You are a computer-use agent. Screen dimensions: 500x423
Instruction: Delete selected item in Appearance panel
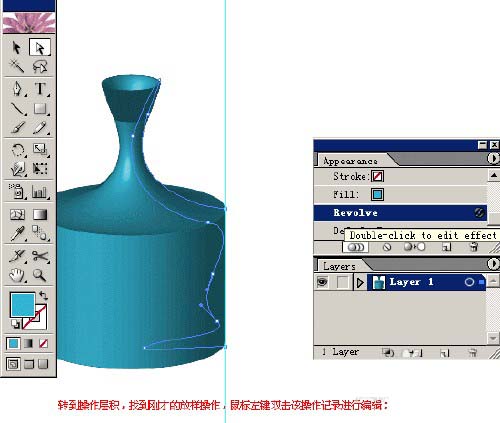[474, 247]
